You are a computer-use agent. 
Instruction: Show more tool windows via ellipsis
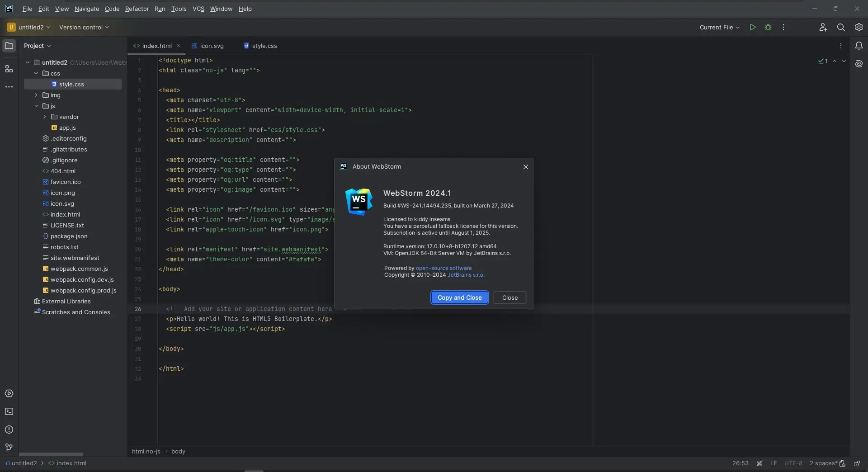click(9, 87)
